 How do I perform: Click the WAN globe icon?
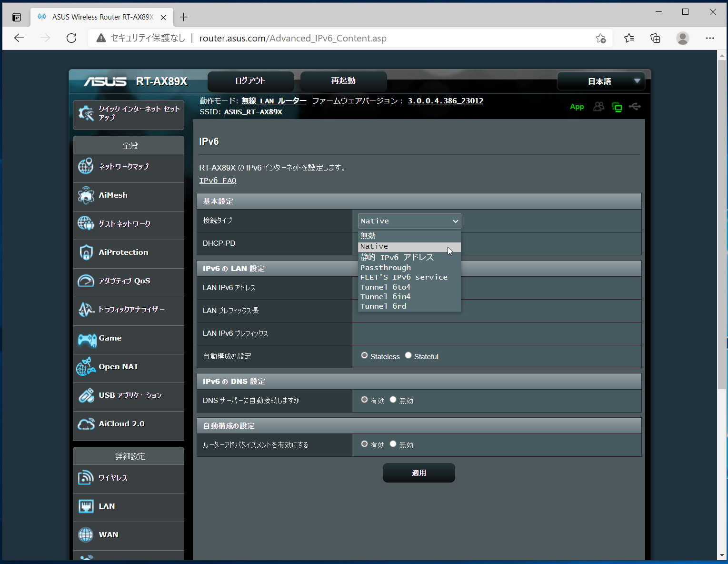86,535
